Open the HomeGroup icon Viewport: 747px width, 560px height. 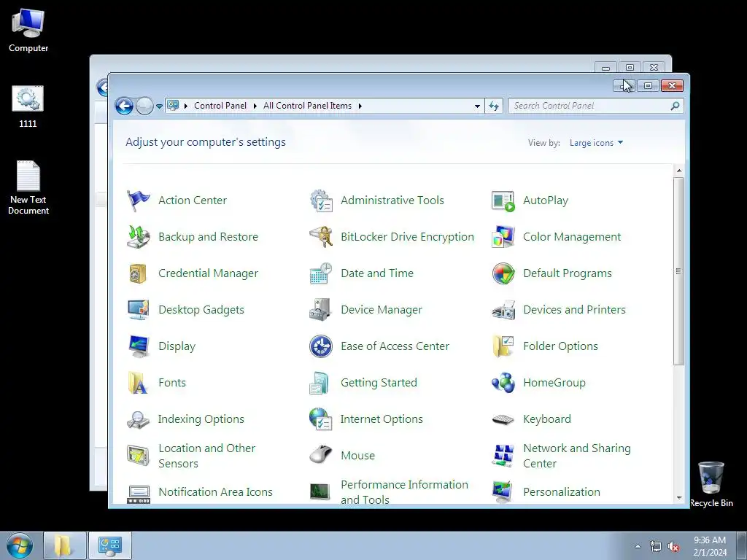click(503, 383)
